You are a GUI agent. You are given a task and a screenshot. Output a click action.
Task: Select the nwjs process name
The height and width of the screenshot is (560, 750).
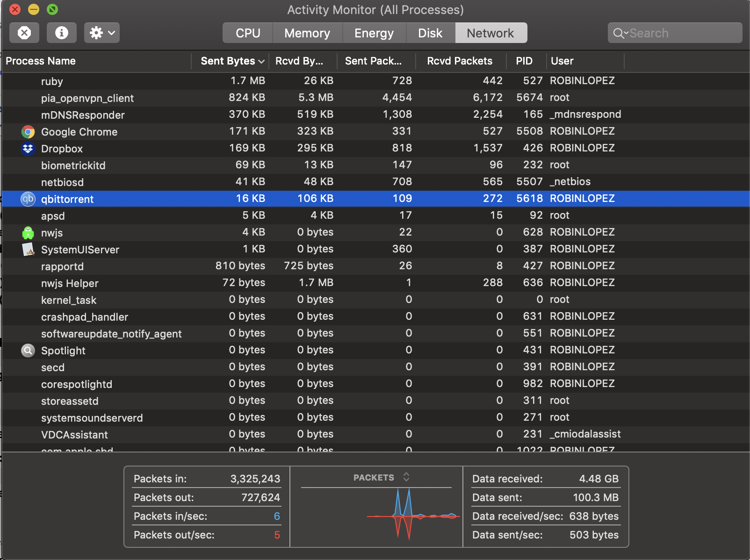[52, 233]
